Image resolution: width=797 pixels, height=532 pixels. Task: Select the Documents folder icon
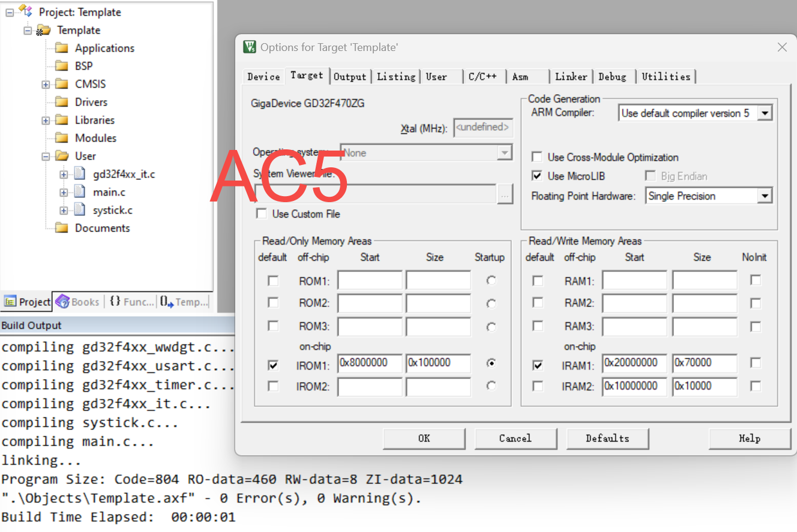coord(62,228)
